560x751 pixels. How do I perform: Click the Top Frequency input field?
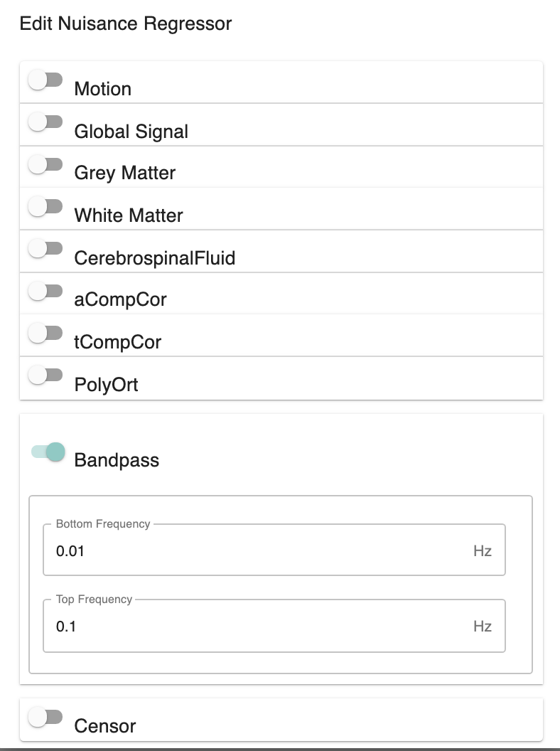click(x=256, y=626)
